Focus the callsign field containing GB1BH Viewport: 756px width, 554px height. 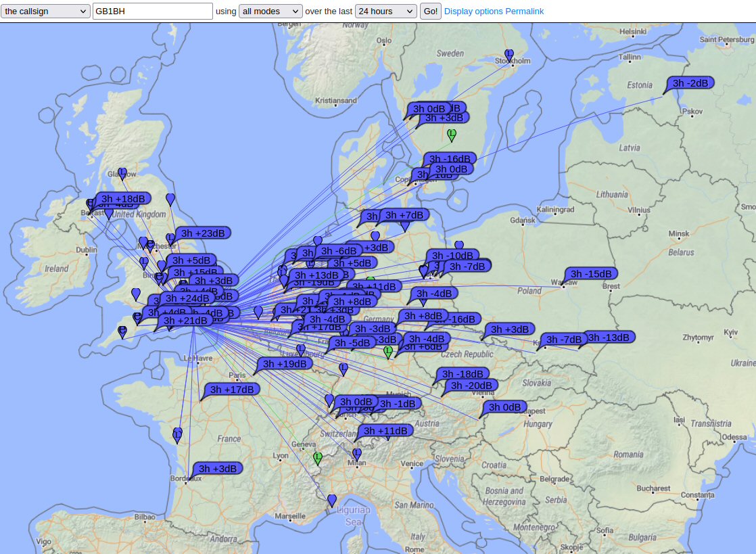click(153, 11)
